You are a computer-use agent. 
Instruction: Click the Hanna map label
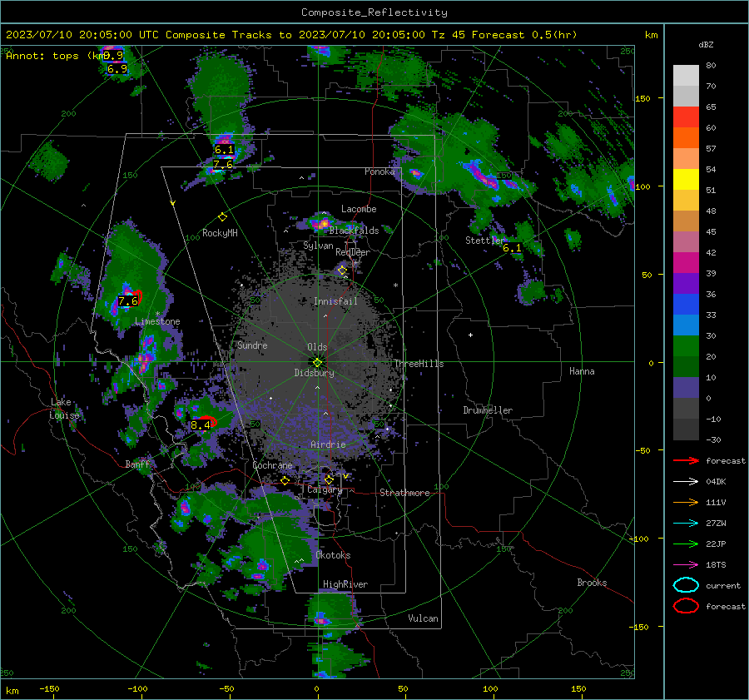pos(582,371)
